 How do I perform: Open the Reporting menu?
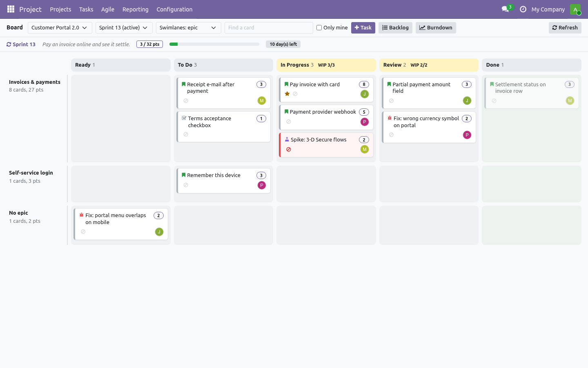[136, 9]
